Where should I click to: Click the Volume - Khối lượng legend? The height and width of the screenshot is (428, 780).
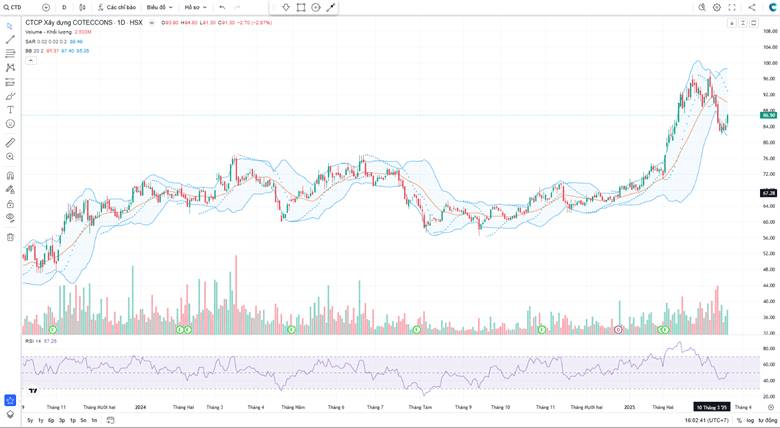click(x=49, y=32)
